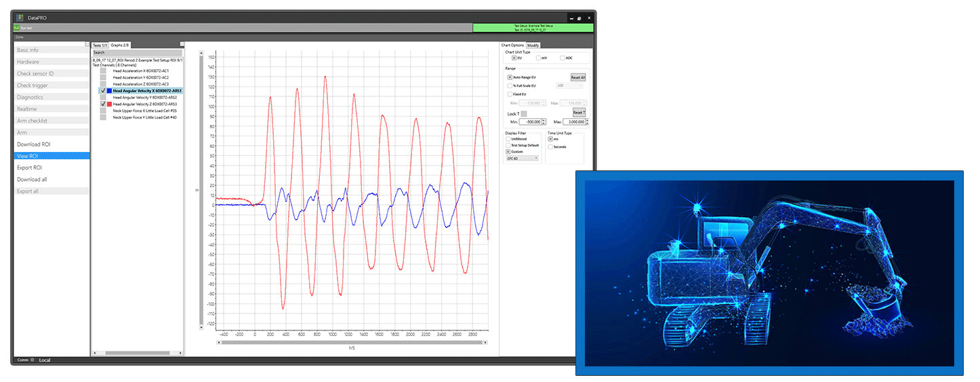Uncheck the Head Angular Velocity Z channel
Screen dimensions: 980x382
click(x=102, y=104)
